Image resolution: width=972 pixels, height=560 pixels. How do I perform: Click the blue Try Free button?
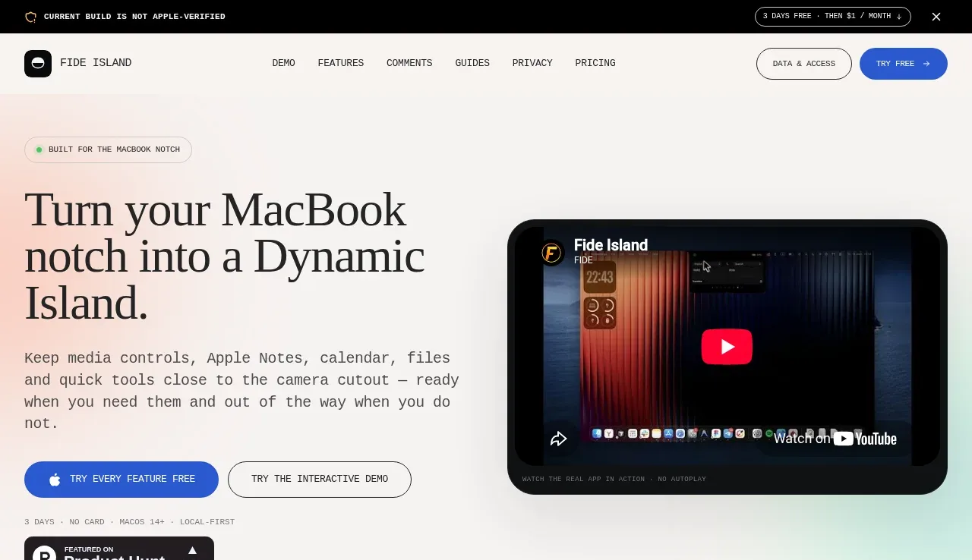pyautogui.click(x=904, y=64)
